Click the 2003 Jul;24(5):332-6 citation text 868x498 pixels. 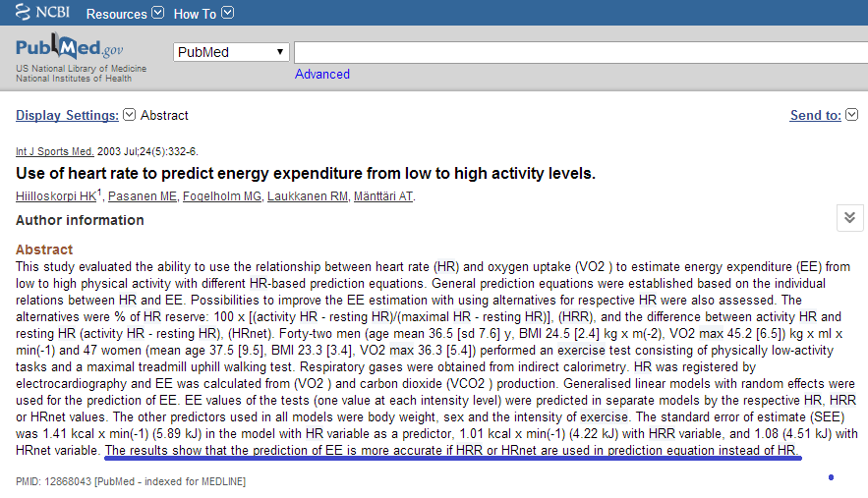pos(147,151)
